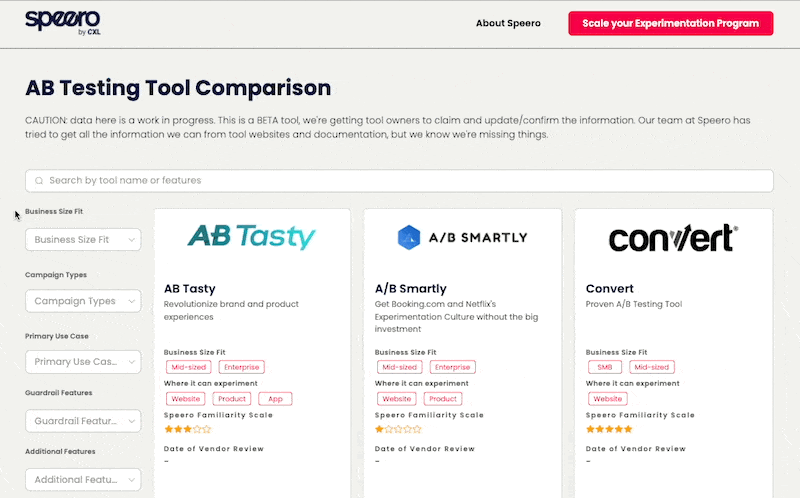Click Convert five-star rating

coord(609,429)
